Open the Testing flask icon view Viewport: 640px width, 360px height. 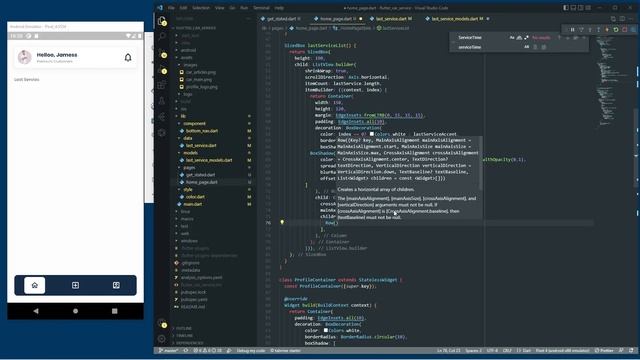[x=162, y=101]
